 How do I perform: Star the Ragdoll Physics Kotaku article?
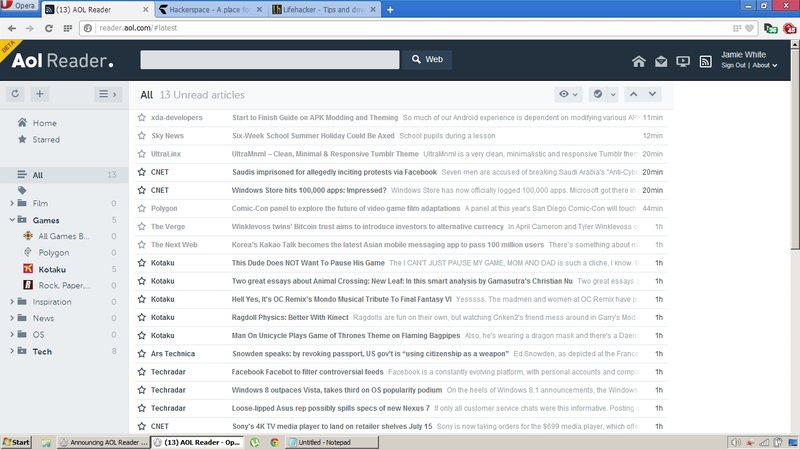pyautogui.click(x=141, y=317)
